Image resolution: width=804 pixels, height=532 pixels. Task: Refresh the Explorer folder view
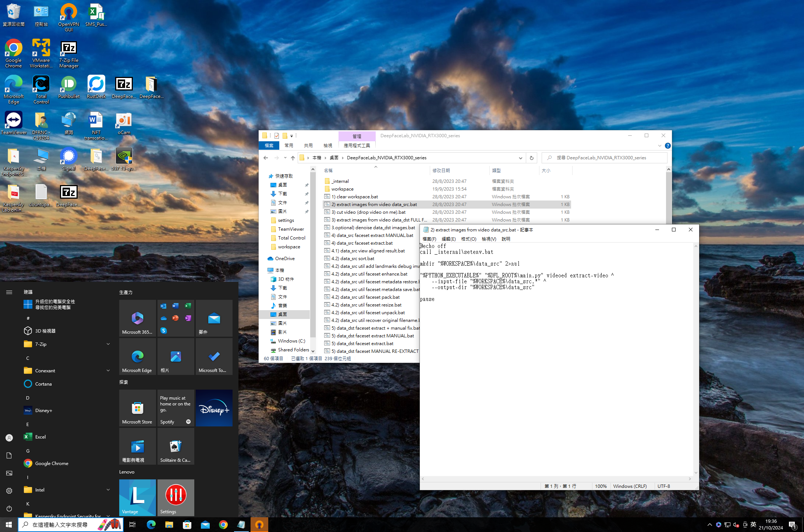[531, 158]
